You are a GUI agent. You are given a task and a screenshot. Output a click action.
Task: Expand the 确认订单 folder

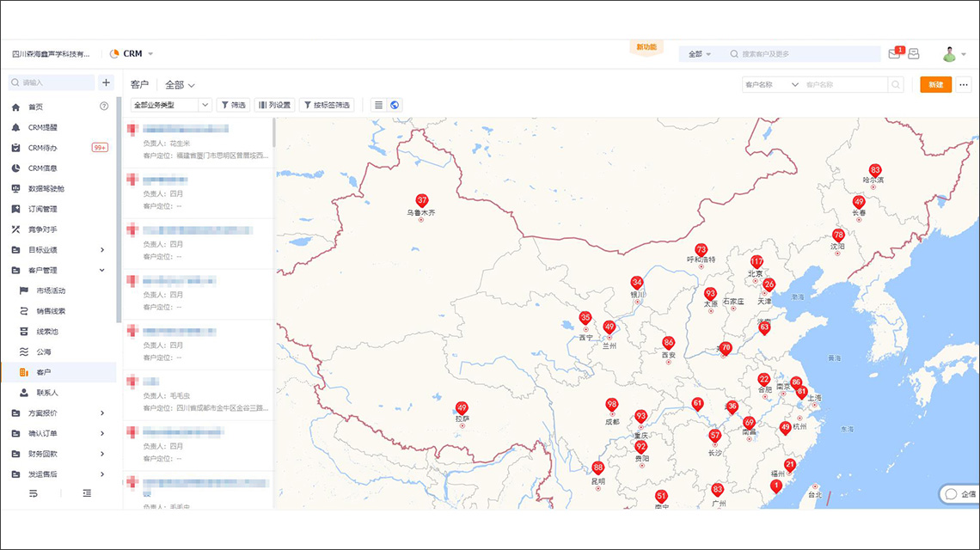coord(58,434)
